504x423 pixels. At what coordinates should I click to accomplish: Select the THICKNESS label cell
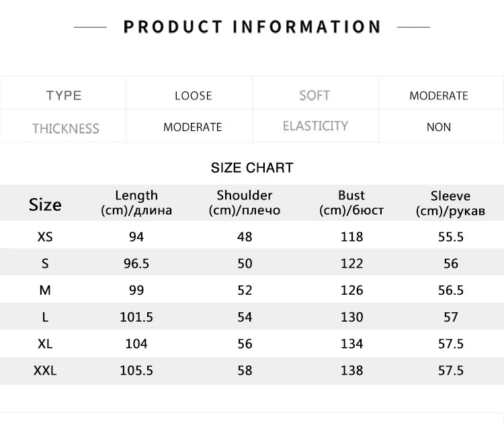pos(65,128)
